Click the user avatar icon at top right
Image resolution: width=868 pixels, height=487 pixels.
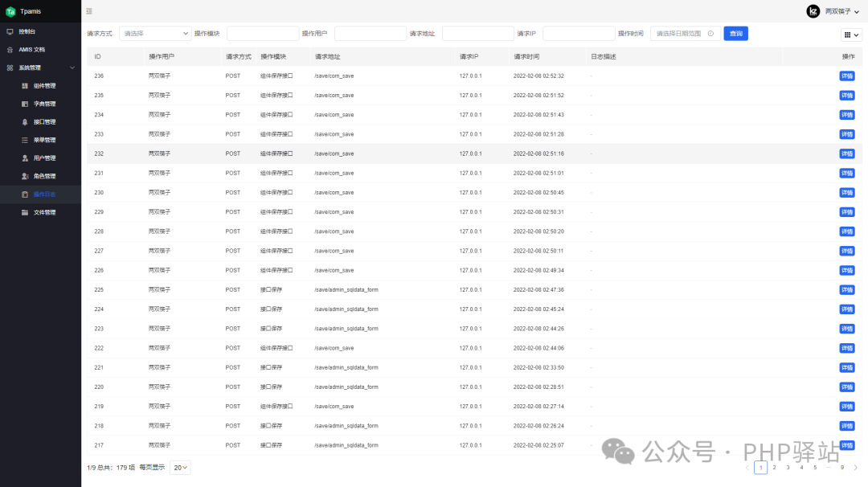[x=813, y=10]
